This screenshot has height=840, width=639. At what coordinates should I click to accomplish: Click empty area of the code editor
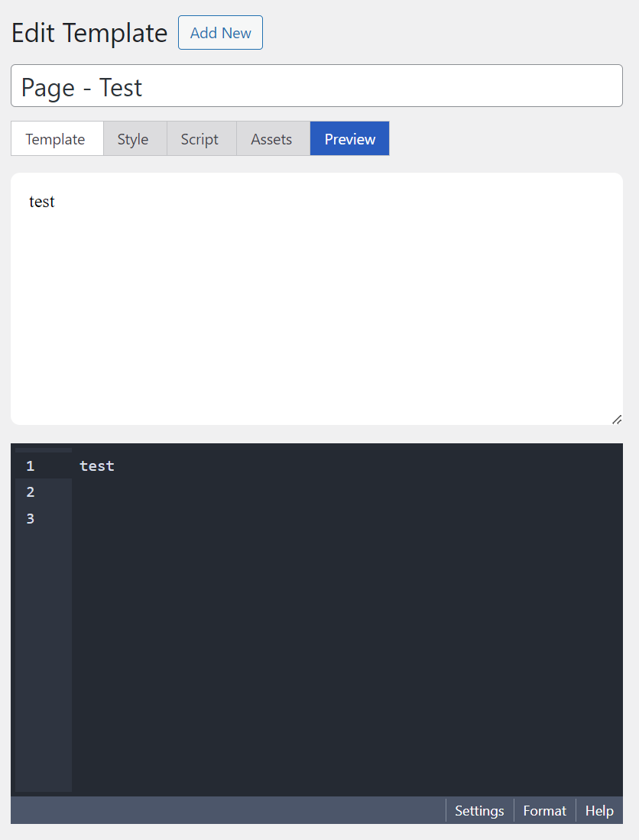[x=347, y=632]
